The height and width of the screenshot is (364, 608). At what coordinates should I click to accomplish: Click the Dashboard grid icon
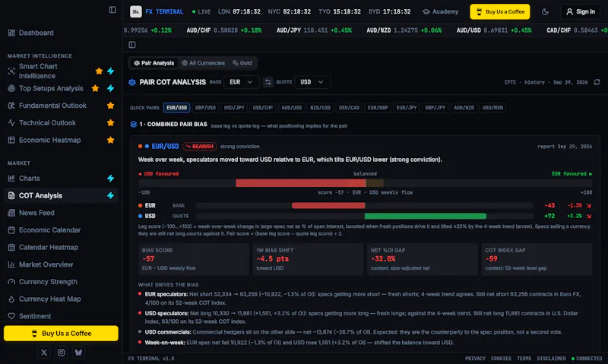[x=11, y=33]
